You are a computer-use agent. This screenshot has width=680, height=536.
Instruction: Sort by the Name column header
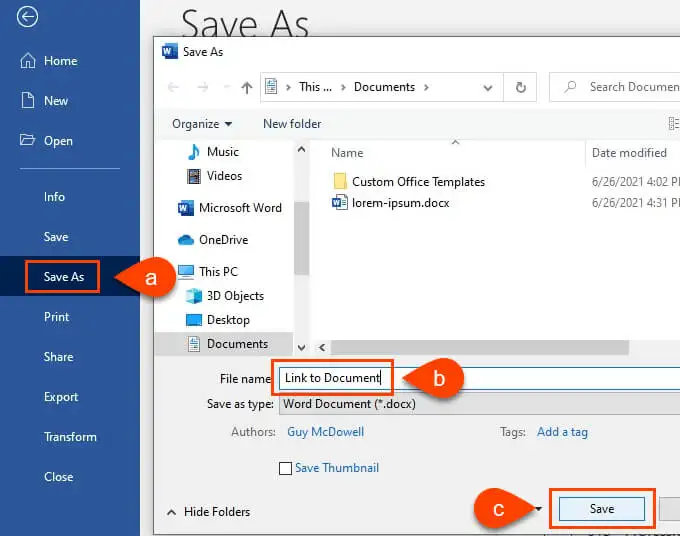point(347,153)
